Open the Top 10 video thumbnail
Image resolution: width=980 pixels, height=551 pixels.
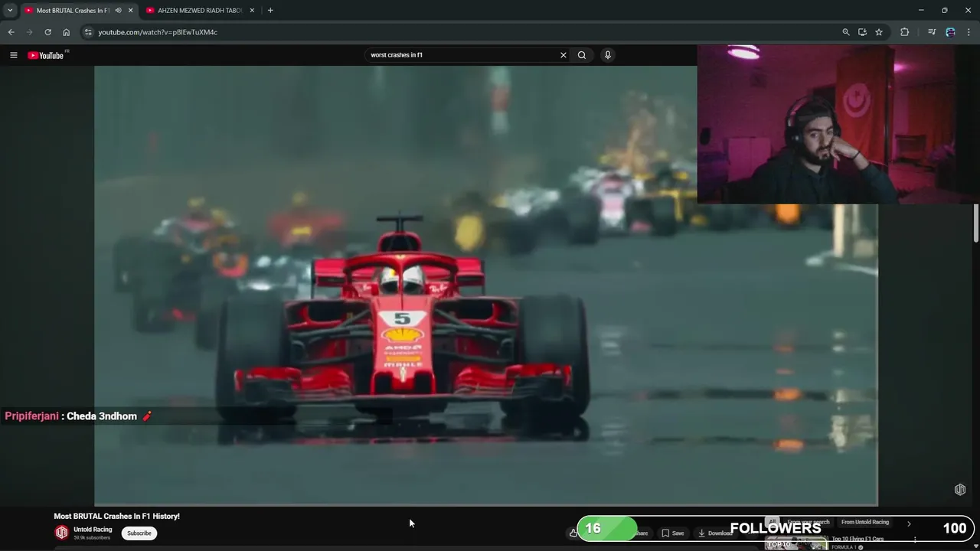click(796, 544)
